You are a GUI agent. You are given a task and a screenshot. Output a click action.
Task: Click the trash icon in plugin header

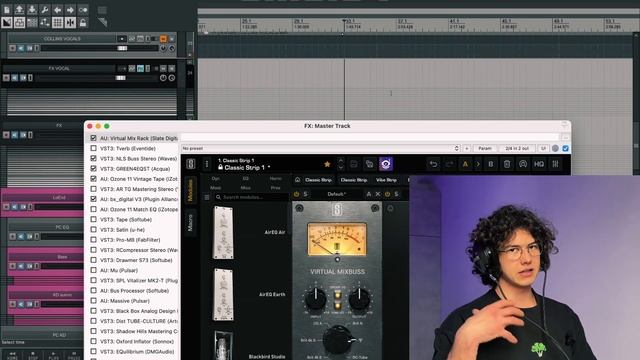[507, 164]
